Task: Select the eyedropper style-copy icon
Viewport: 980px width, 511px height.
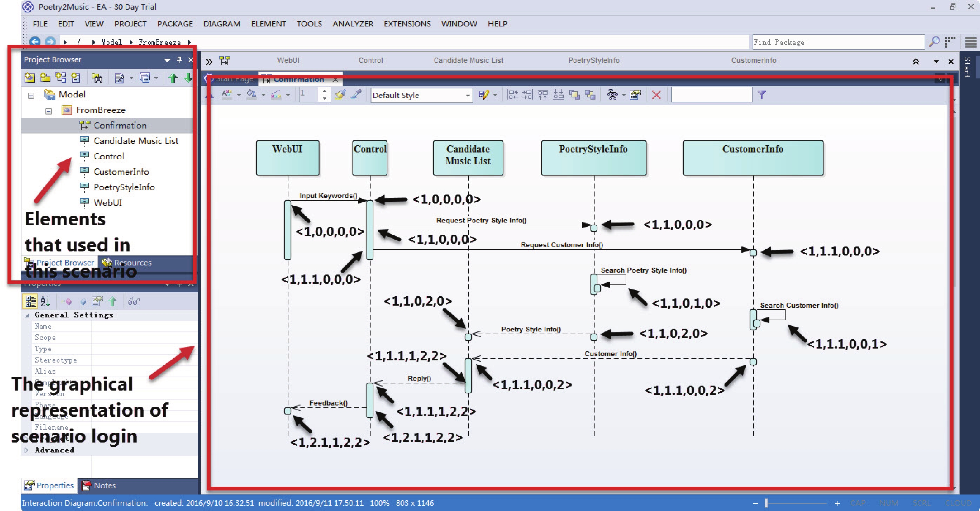Action: tap(356, 95)
